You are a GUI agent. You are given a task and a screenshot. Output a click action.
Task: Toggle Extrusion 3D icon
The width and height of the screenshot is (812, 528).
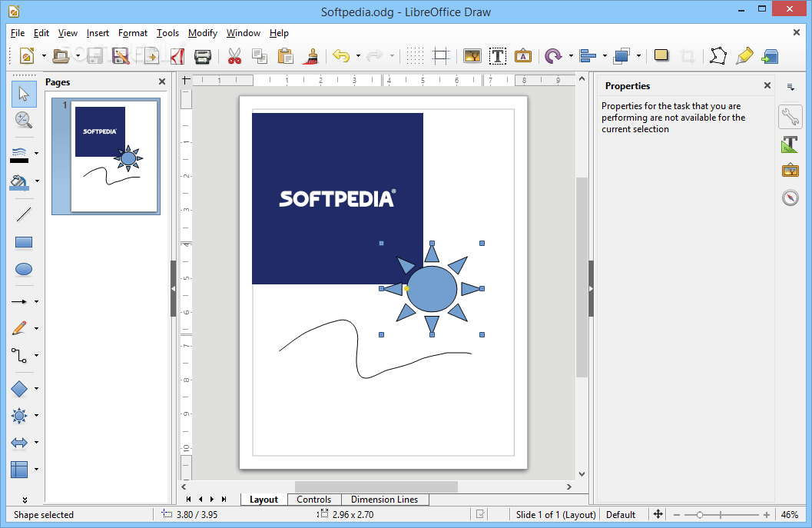click(771, 56)
